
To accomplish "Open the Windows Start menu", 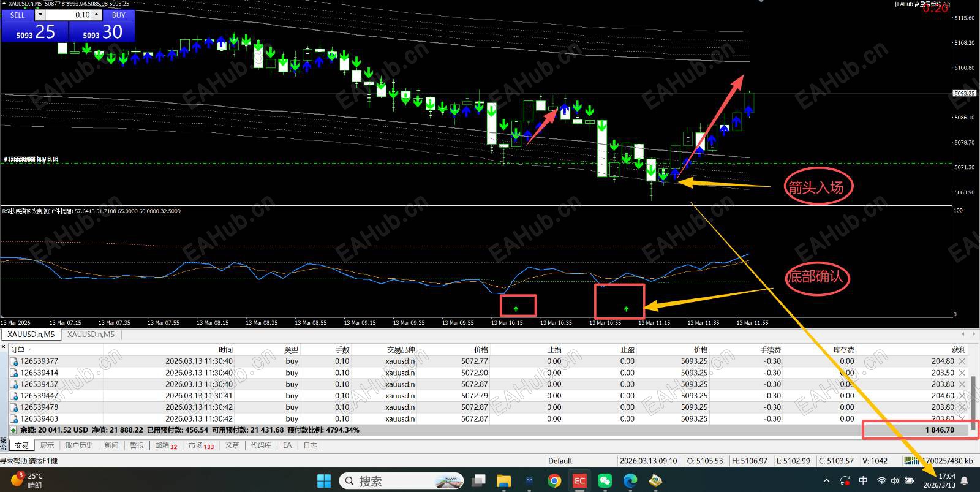I will tap(324, 480).
